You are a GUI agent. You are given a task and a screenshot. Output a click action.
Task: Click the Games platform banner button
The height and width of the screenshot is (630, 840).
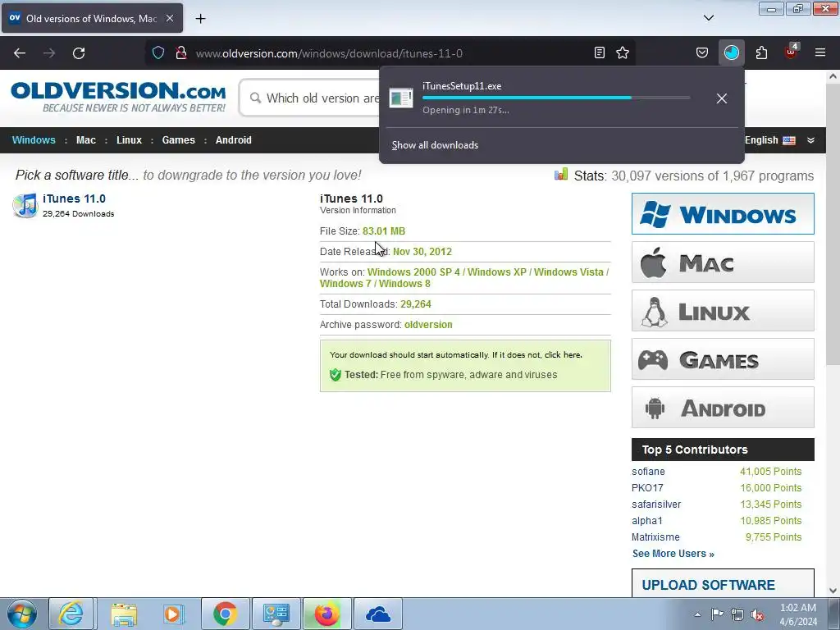click(x=723, y=359)
